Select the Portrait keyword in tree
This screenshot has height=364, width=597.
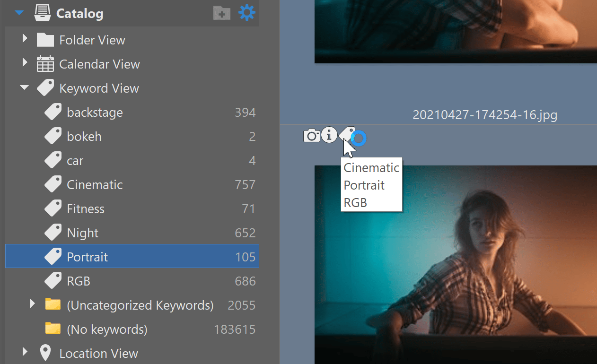pyautogui.click(x=132, y=256)
